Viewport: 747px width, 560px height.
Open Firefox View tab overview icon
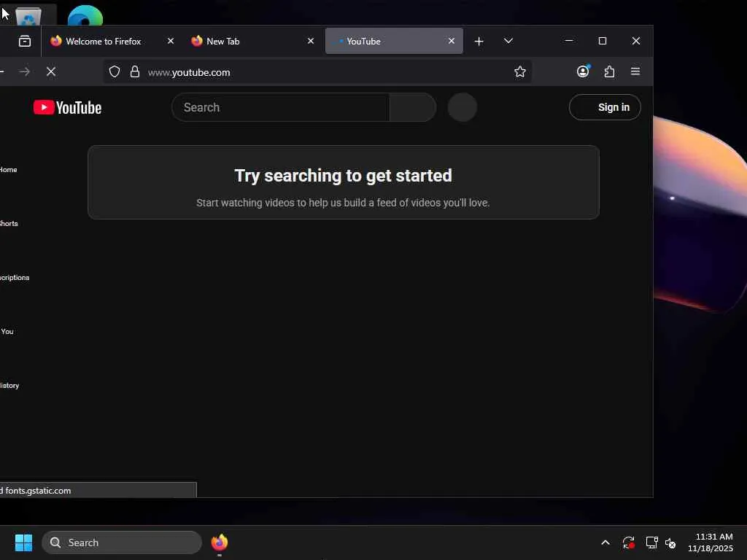(25, 42)
